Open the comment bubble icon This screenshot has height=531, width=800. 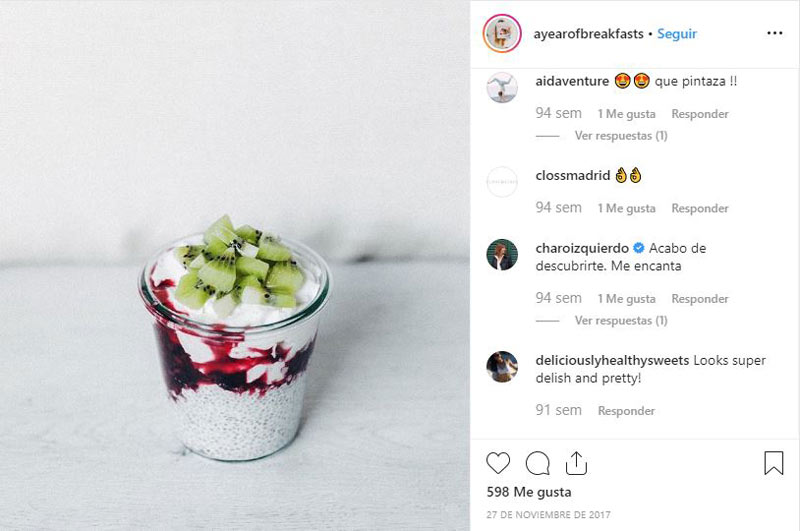click(x=538, y=463)
